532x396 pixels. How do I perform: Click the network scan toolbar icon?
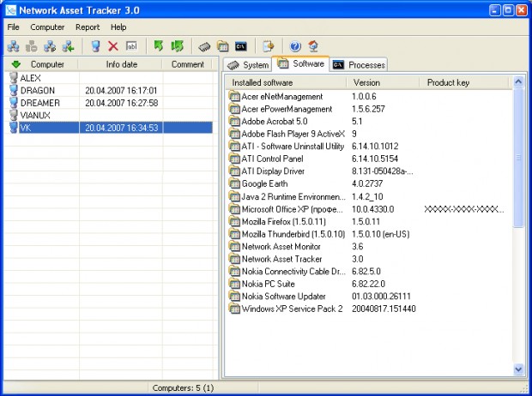(x=13, y=46)
